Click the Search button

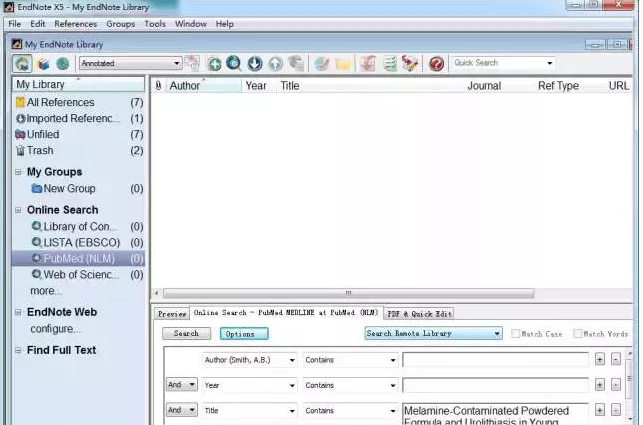[187, 334]
